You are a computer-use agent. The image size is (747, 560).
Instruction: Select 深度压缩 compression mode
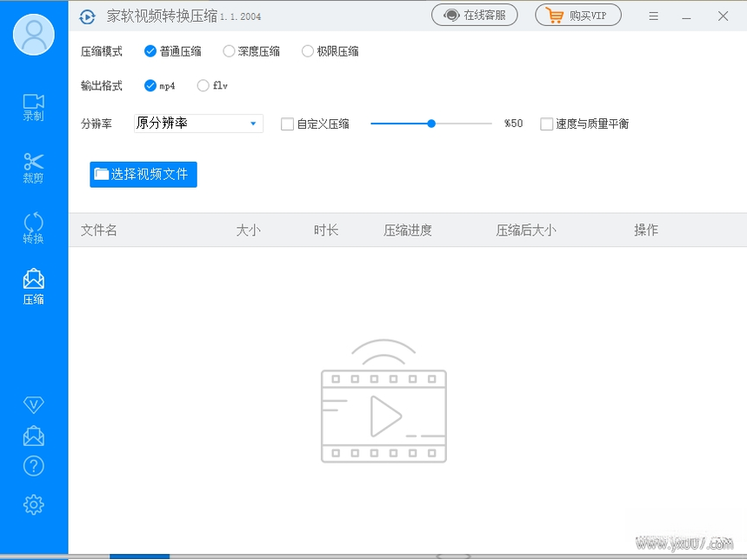[251, 51]
